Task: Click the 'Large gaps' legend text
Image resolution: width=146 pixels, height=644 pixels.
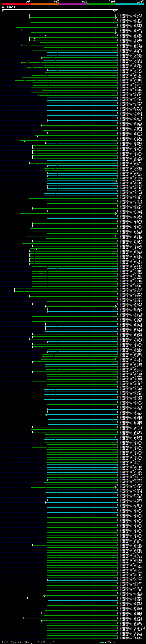Action: 10,642
